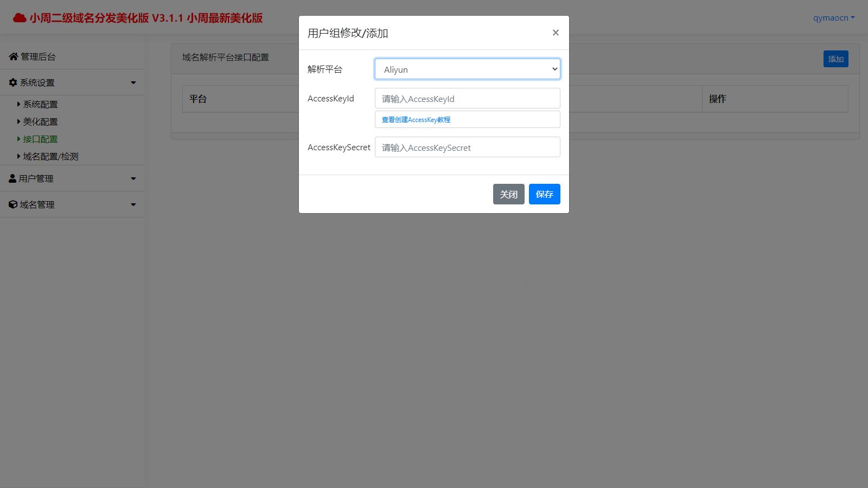The height and width of the screenshot is (488, 868).
Task: Click the user icon beside 用户管理
Action: coord(12,178)
